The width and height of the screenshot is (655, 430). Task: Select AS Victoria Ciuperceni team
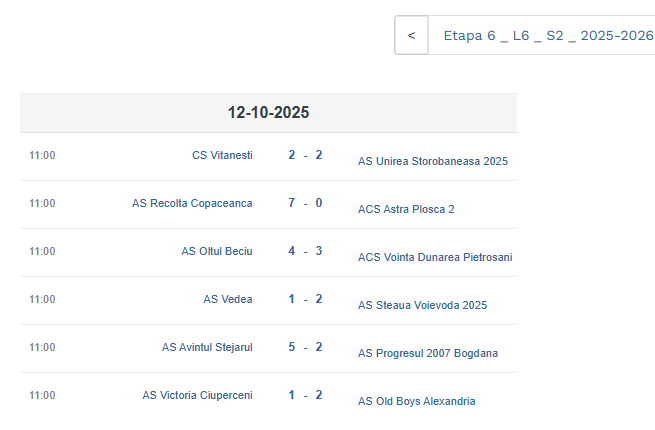[x=197, y=395]
